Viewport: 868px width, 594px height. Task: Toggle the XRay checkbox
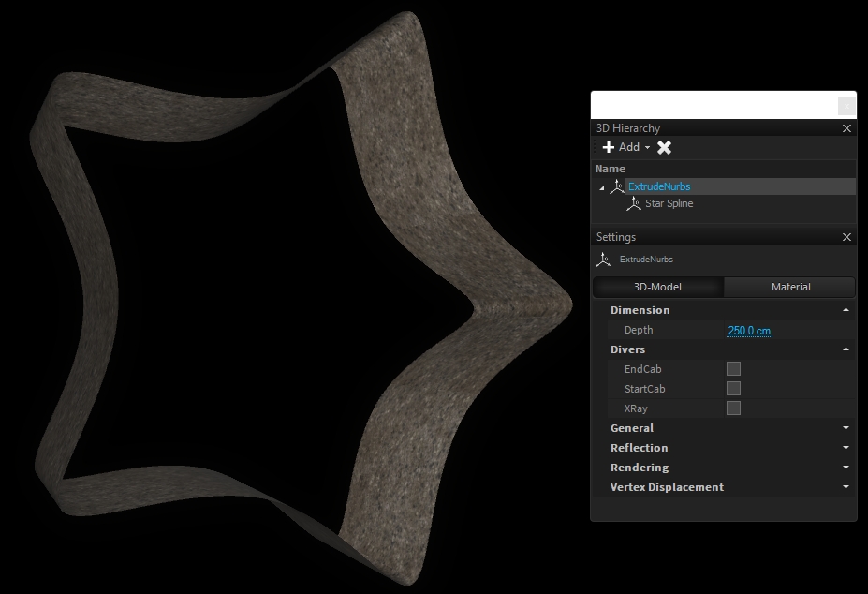(733, 408)
